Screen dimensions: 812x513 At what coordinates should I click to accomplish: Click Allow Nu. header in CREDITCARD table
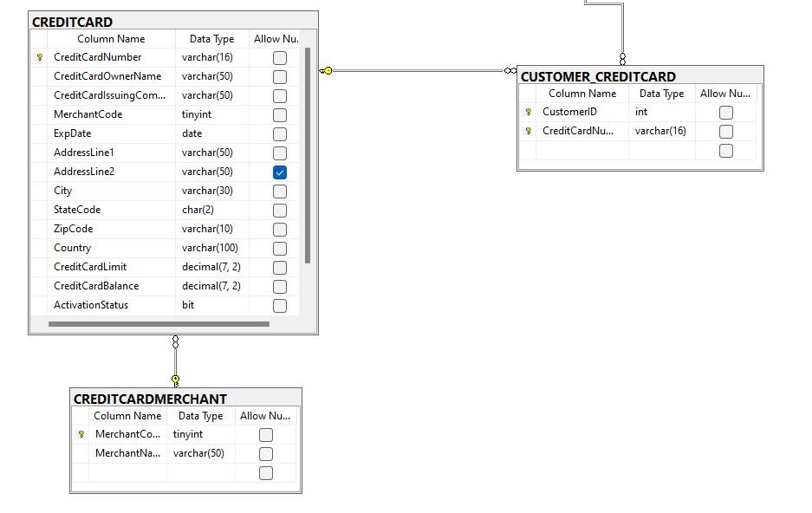(275, 39)
